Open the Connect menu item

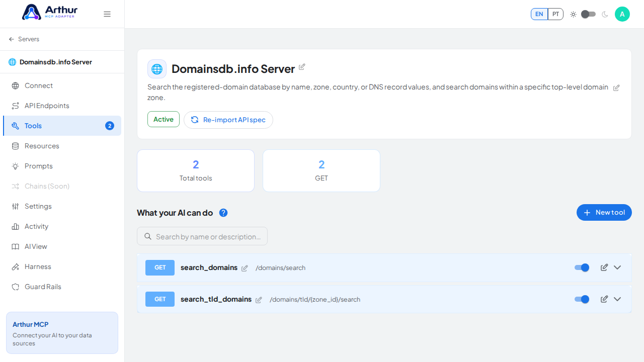[62, 85]
